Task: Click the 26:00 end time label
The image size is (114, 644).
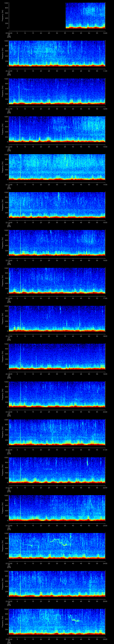Action: 105,638
